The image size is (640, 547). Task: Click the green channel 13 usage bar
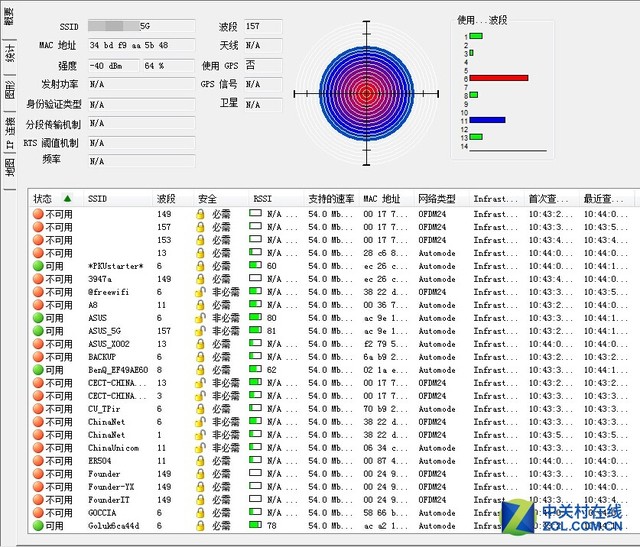coord(476,137)
